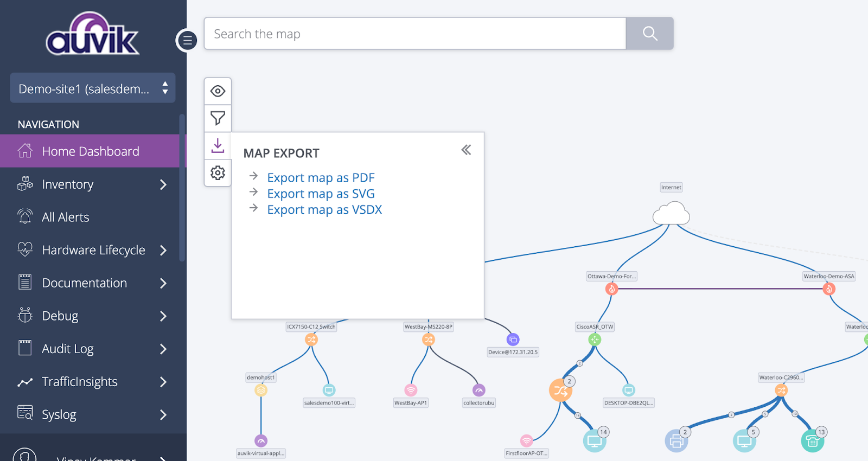Open the Demo-site1 site selector
Viewport: 868px width, 461px height.
coord(93,88)
